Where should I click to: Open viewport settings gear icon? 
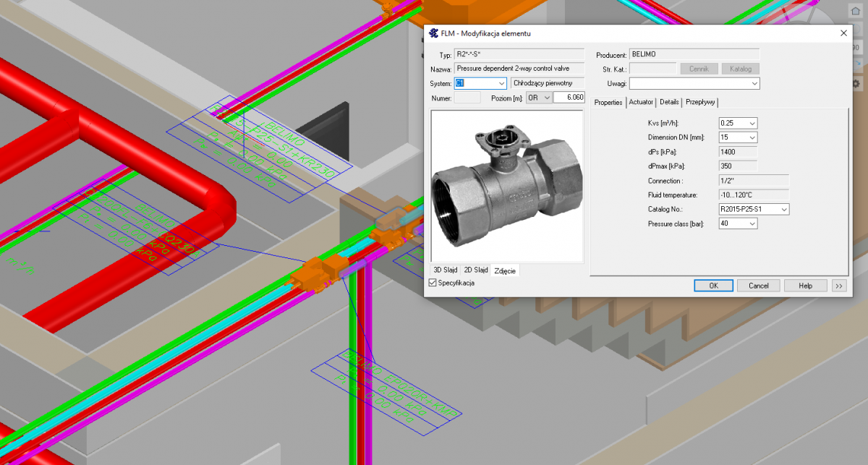tap(856, 83)
